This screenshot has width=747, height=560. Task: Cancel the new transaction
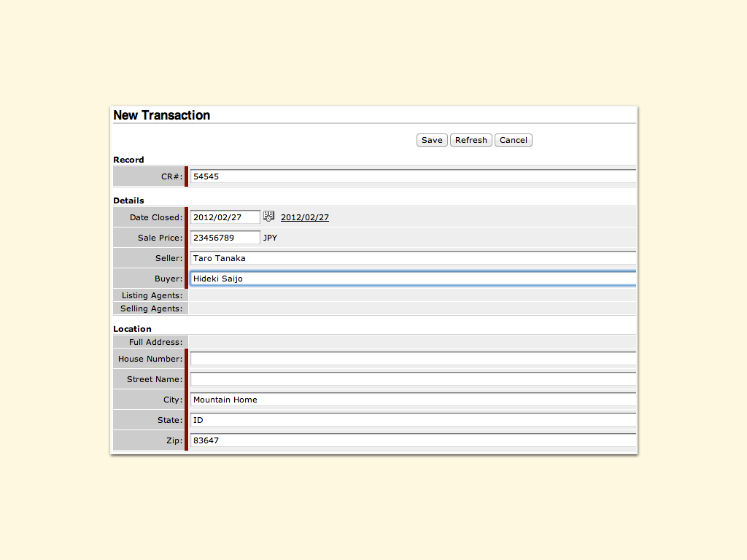pyautogui.click(x=513, y=140)
